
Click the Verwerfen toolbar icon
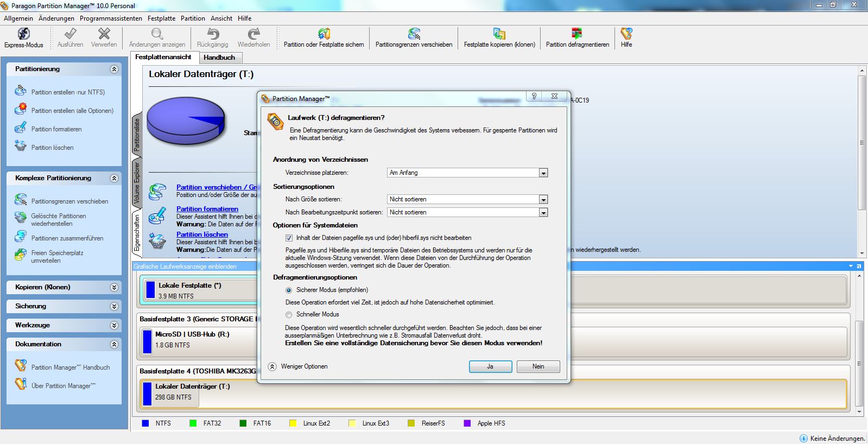104,34
